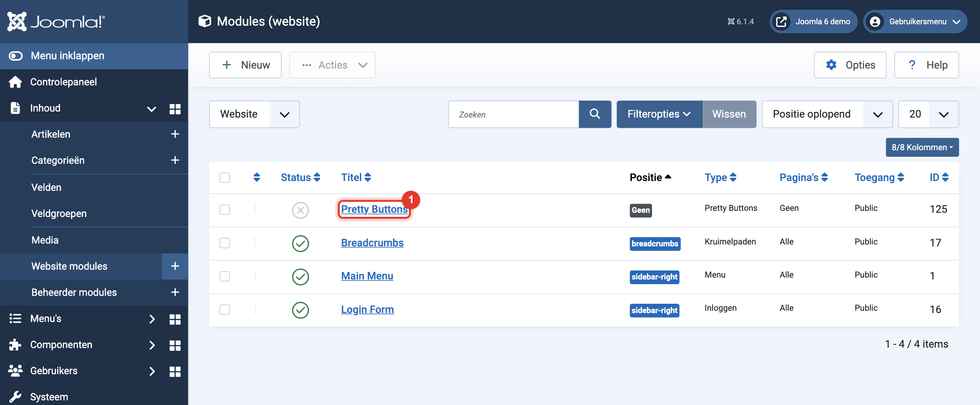
Task: Open Gebruikers dashboard grid icon
Action: (175, 371)
